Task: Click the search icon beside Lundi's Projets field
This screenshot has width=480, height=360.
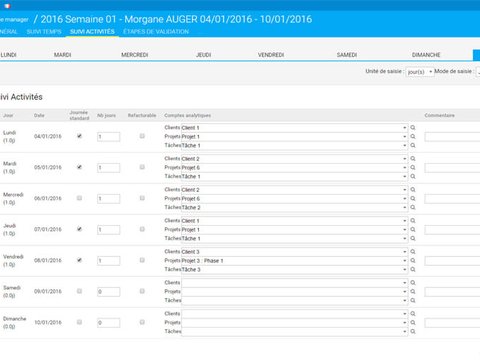Action: [x=413, y=137]
